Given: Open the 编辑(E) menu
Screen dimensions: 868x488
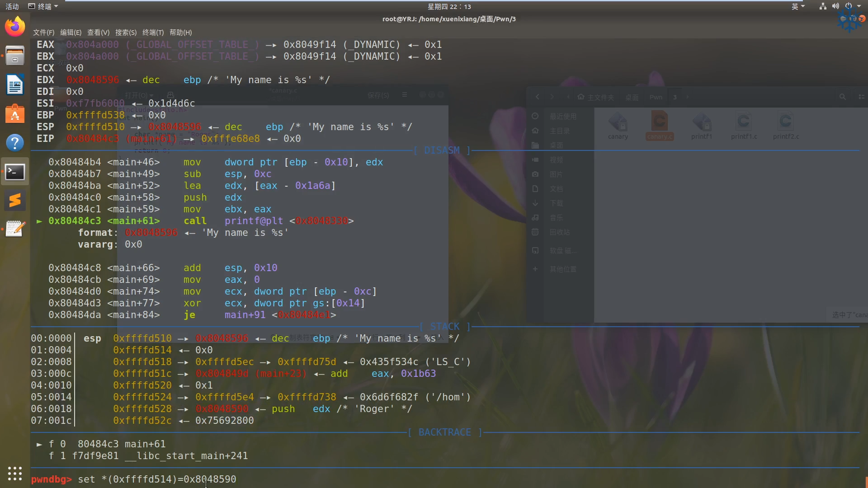Looking at the screenshot, I should (71, 33).
